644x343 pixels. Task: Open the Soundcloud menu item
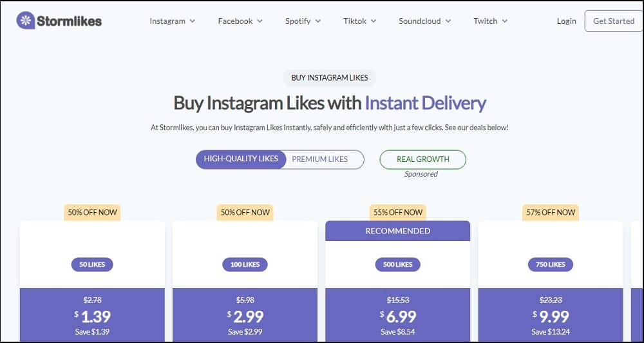point(424,21)
